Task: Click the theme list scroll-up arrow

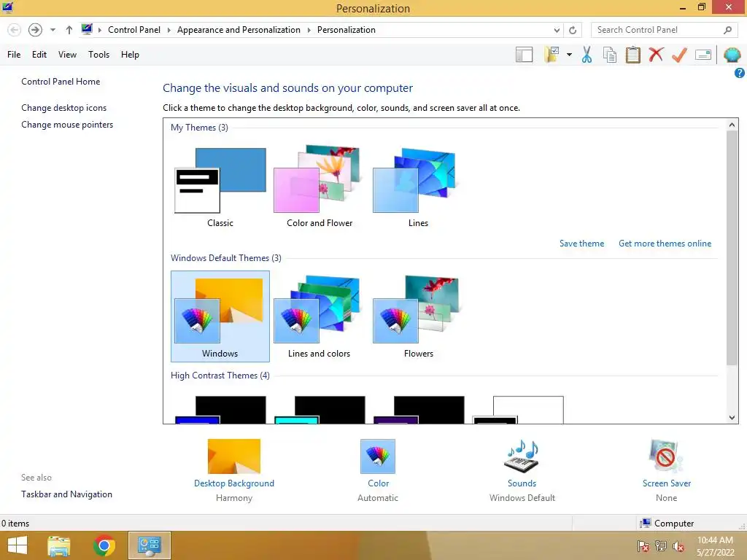Action: coord(732,125)
